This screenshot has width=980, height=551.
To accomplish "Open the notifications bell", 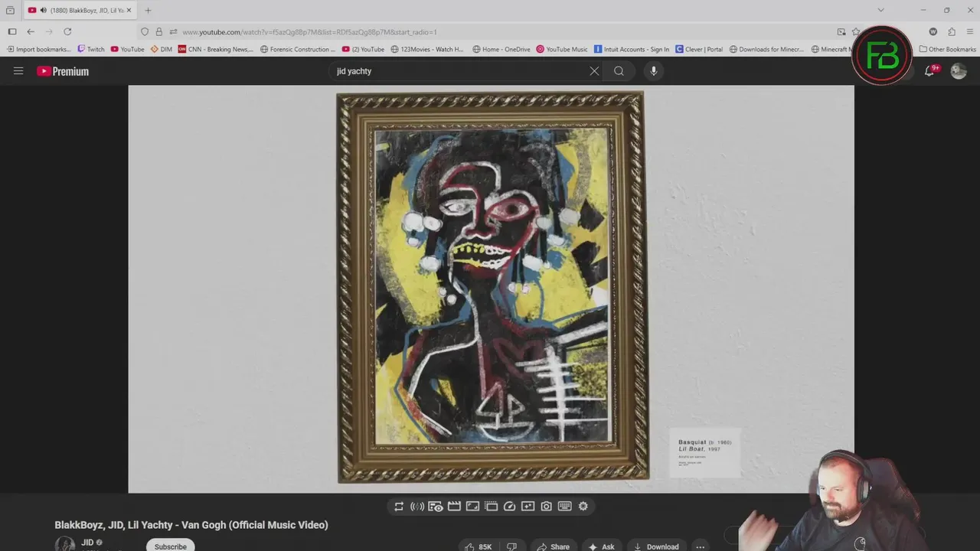I will 929,70.
